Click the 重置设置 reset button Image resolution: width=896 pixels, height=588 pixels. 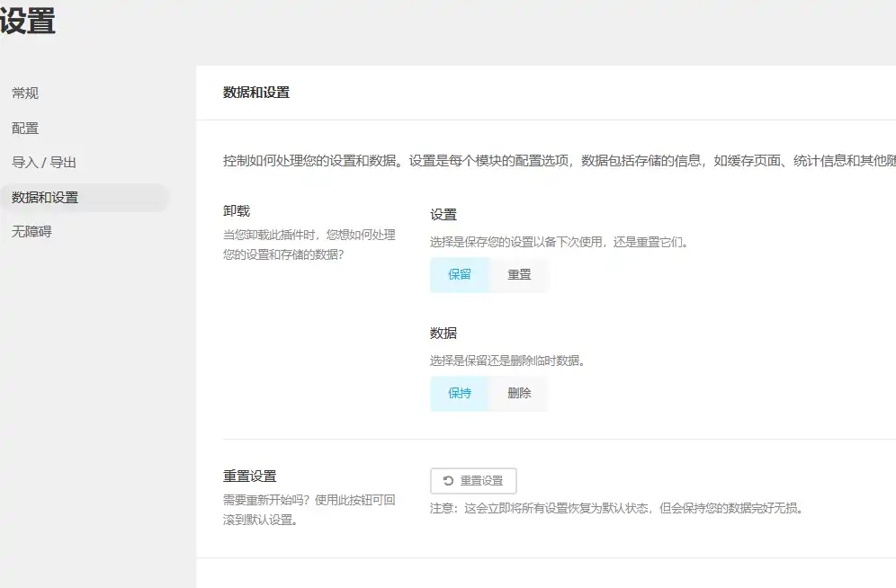(x=472, y=480)
